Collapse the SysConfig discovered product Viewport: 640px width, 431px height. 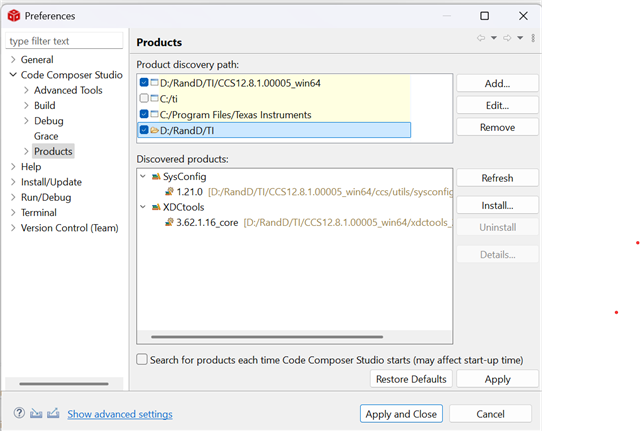click(143, 176)
